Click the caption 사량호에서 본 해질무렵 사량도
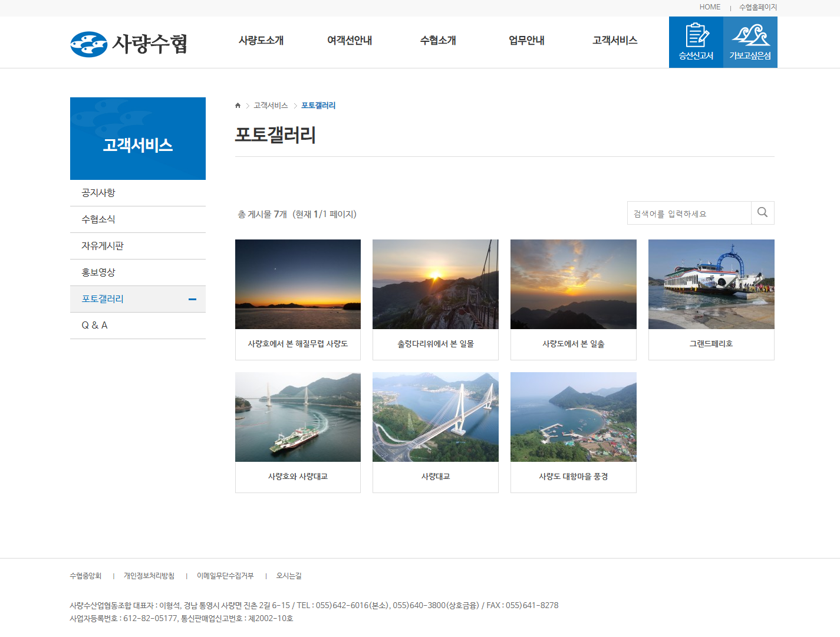840x637 pixels. coord(298,344)
